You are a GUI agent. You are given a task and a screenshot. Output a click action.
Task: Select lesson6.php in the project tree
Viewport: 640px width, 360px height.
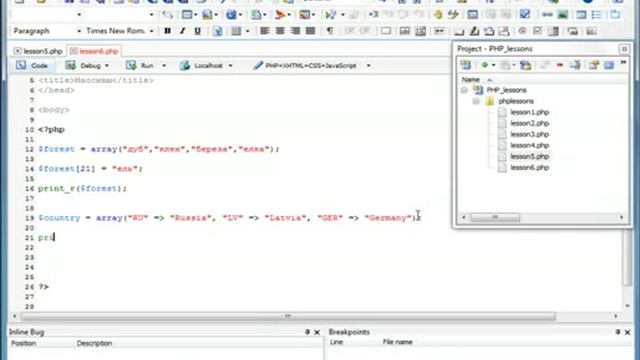point(529,167)
